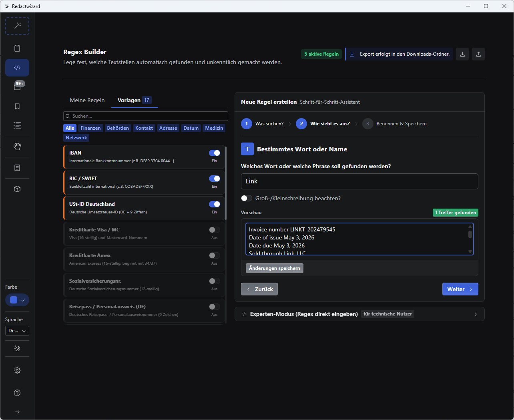Show all templates with the Alle chip

70,128
